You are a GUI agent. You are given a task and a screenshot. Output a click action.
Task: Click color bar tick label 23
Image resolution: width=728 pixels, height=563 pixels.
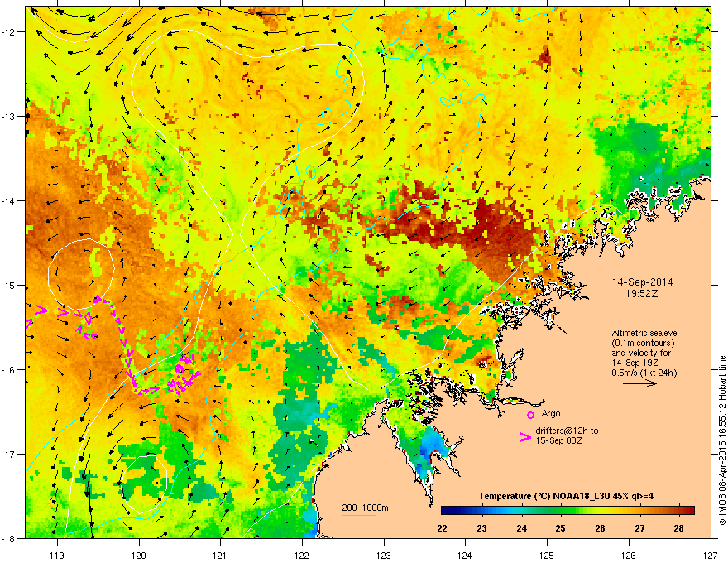tap(482, 528)
